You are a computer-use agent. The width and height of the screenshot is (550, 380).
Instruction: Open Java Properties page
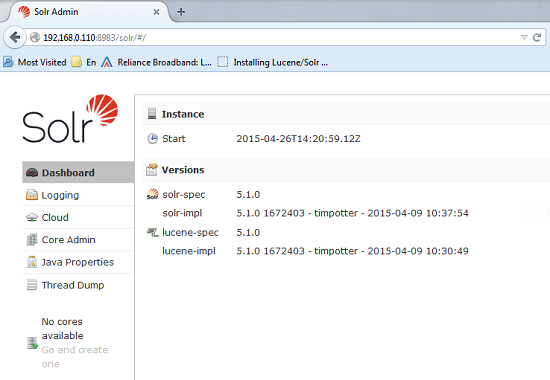(78, 262)
